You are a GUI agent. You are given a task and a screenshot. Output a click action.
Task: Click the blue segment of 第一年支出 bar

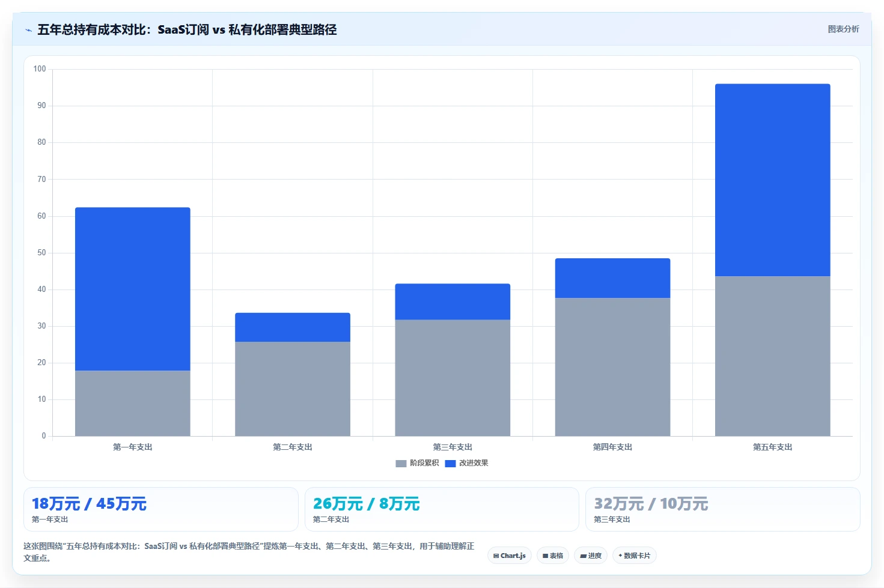tap(133, 289)
